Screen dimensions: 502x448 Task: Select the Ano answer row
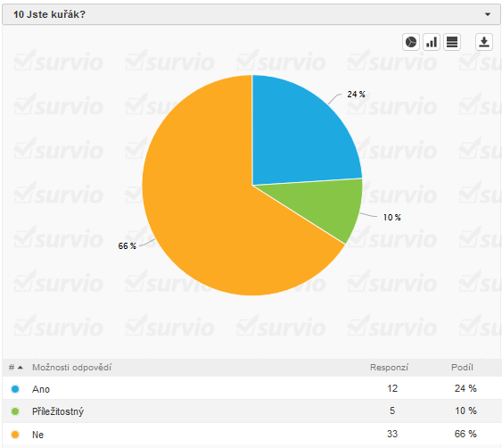click(x=251, y=388)
